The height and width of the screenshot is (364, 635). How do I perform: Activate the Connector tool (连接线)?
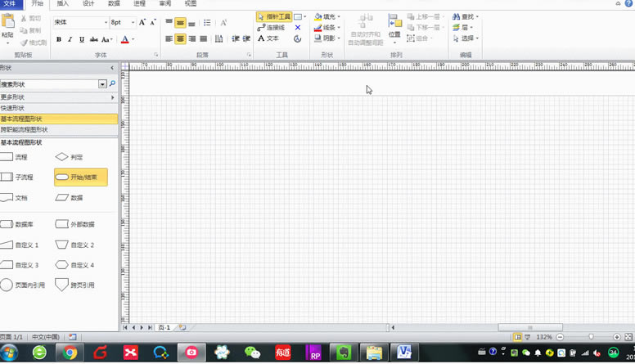click(272, 28)
